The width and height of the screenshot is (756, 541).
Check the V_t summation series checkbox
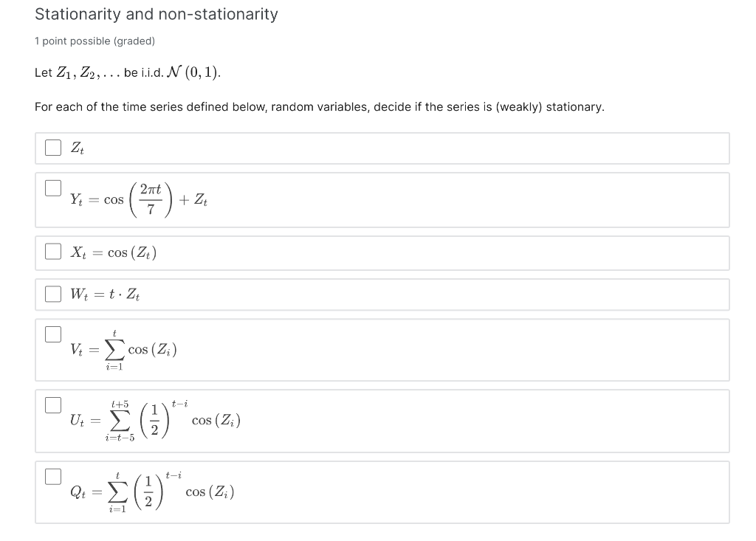pyautogui.click(x=52, y=334)
